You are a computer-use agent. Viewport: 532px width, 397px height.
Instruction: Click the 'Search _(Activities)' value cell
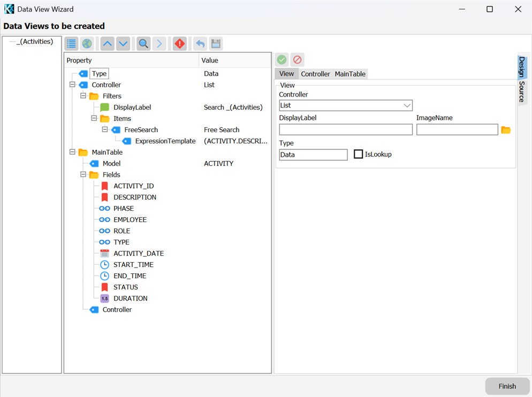click(233, 108)
